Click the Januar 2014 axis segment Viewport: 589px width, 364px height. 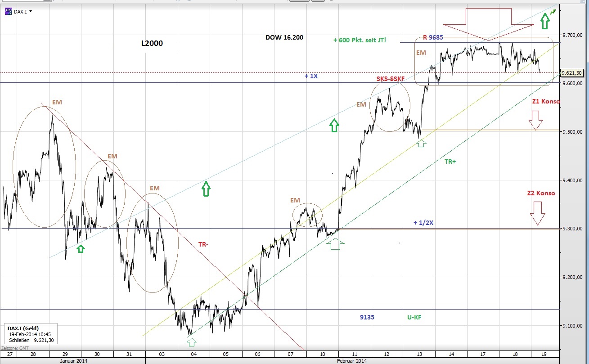pos(73,361)
